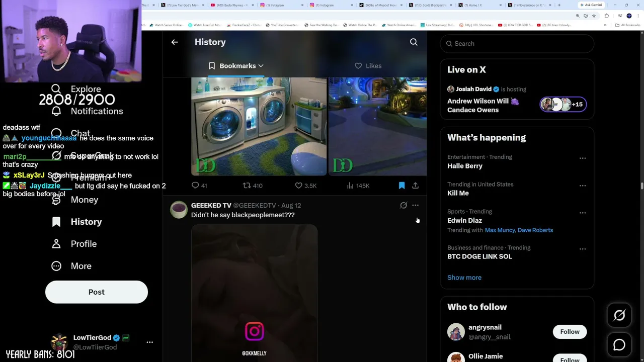Click Show more under What's happening
Screen dimensions: 644x362
pyautogui.click(x=464, y=278)
